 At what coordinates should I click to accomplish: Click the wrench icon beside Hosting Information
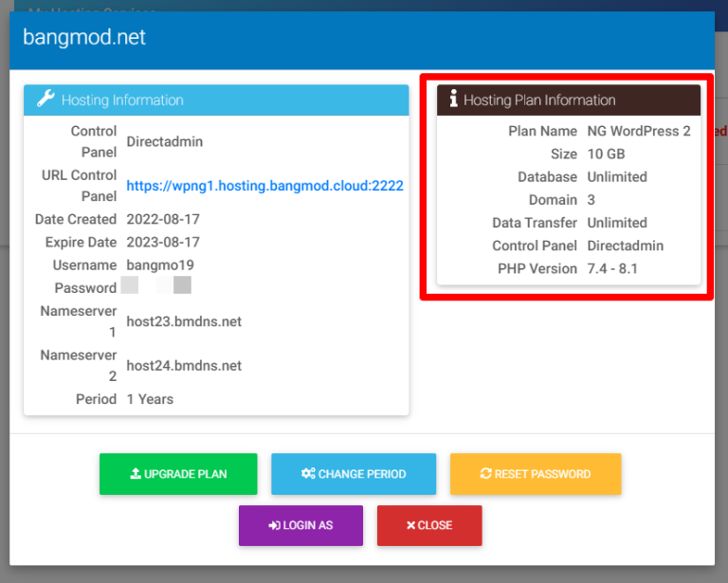pyautogui.click(x=45, y=99)
